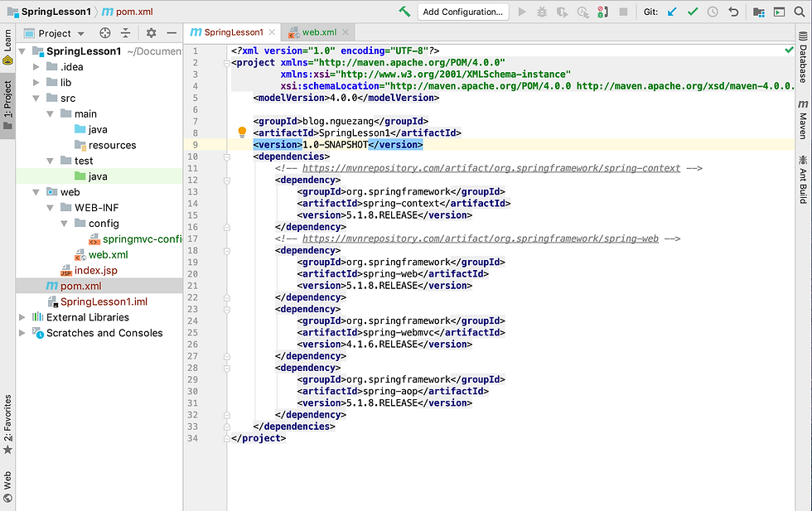The height and width of the screenshot is (511, 812).
Task: Click the Run play icon
Action: pos(522,12)
